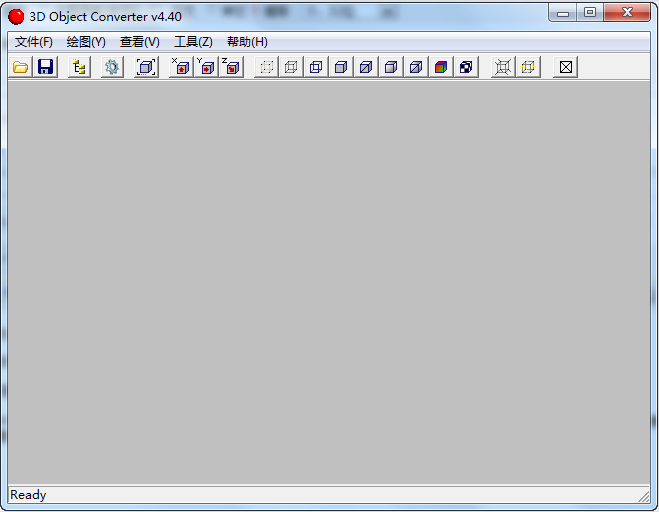Toggle the teal bounding box cube icon

click(503, 67)
